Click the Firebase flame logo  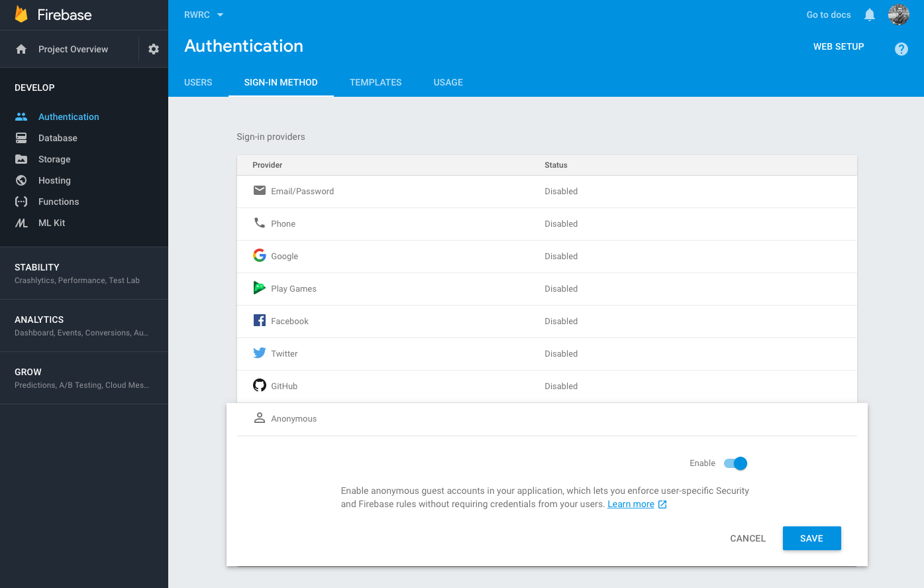point(21,15)
